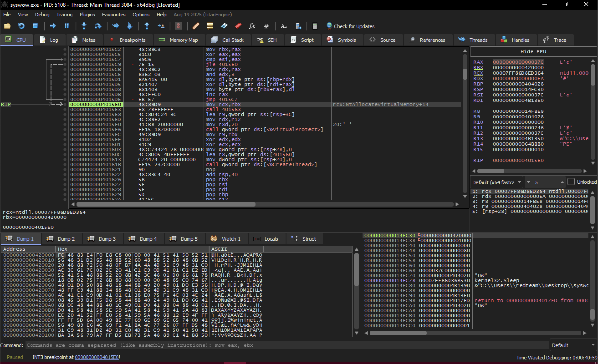598x364 pixels.
Task: Open the Debug menu
Action: [42, 15]
